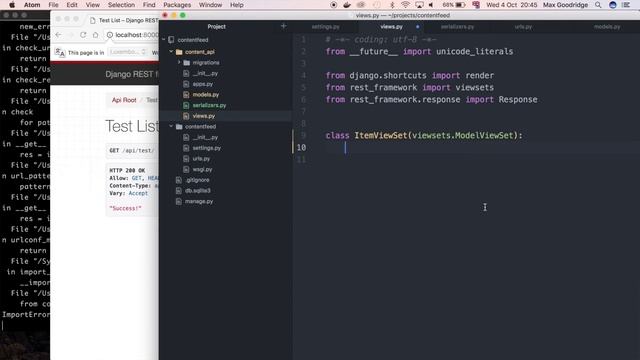Screen dimensions: 640x360
Task: Open settings.py in tree view
Action: pyautogui.click(x=207, y=148)
